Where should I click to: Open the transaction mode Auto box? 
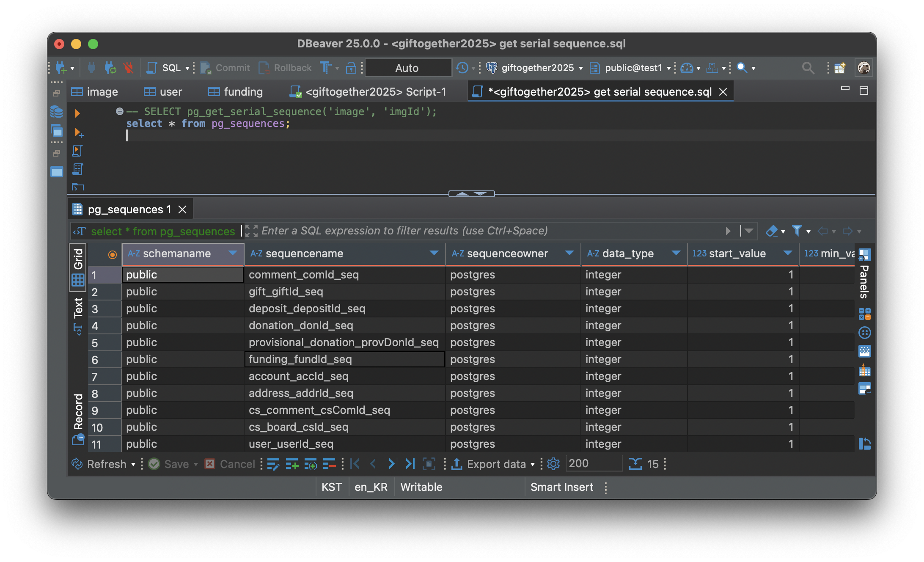(x=407, y=68)
